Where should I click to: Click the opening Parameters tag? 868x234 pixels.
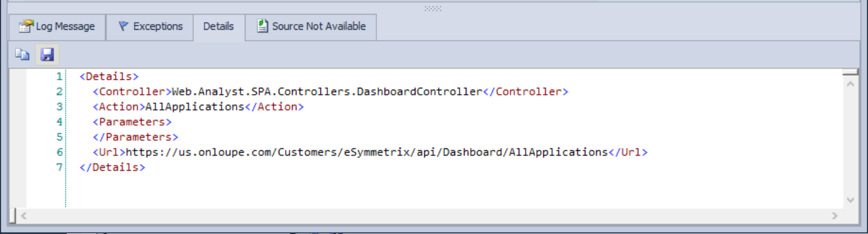point(132,122)
